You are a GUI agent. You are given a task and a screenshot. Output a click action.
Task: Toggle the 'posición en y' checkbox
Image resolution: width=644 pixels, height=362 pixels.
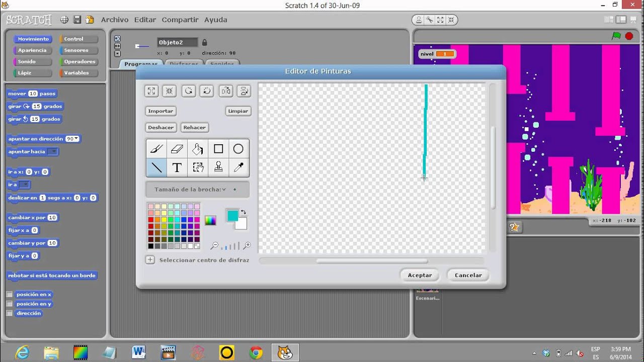(9, 304)
